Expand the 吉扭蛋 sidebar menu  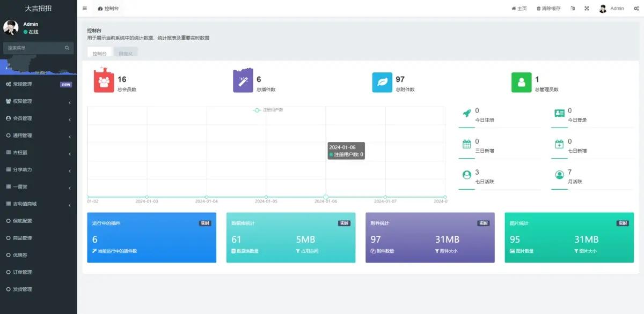pos(39,153)
